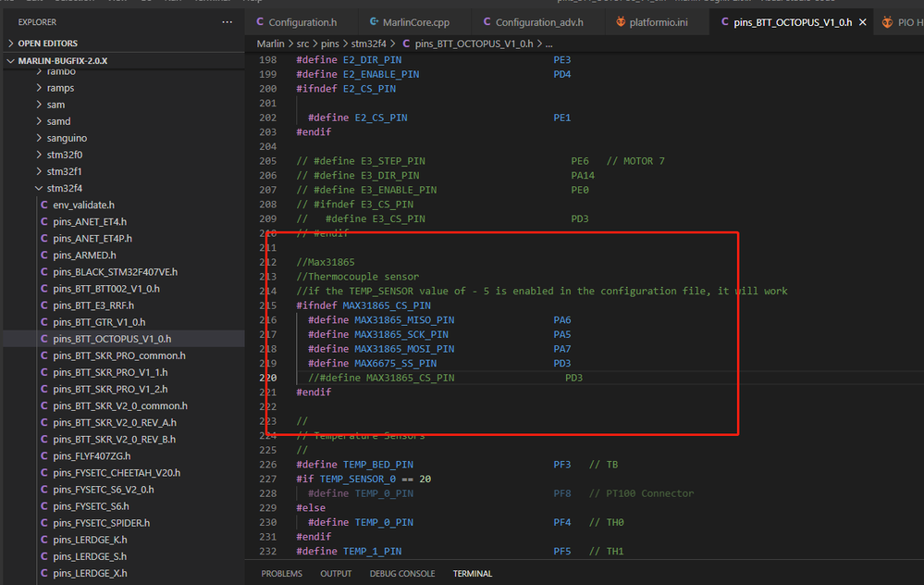Open the Problems panel tab
The width and height of the screenshot is (924, 585).
281,574
